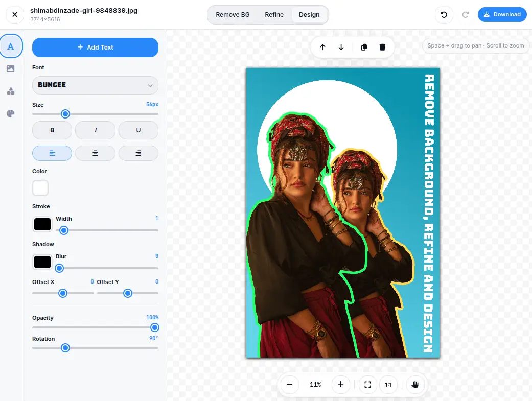Click the Size slider handle

[65, 114]
